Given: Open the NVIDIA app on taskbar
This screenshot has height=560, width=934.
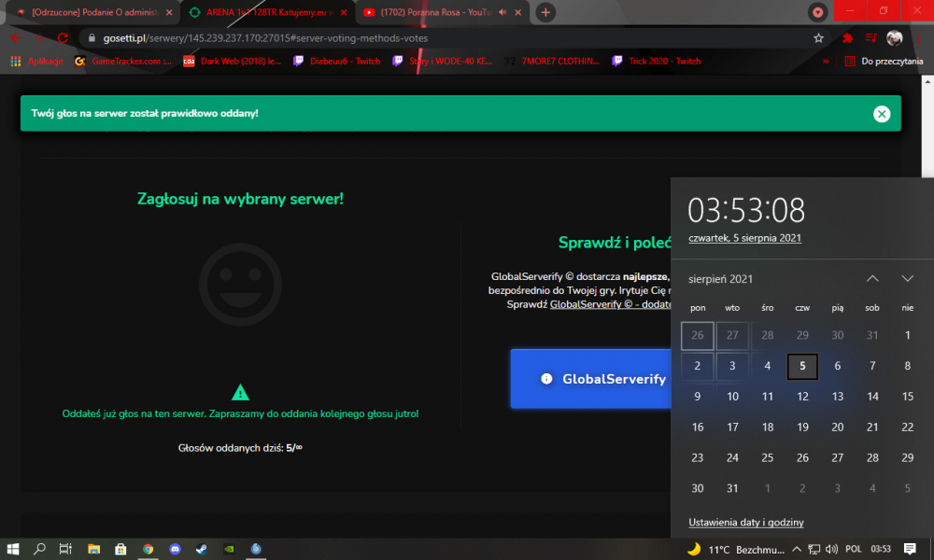Looking at the screenshot, I should coord(230,549).
